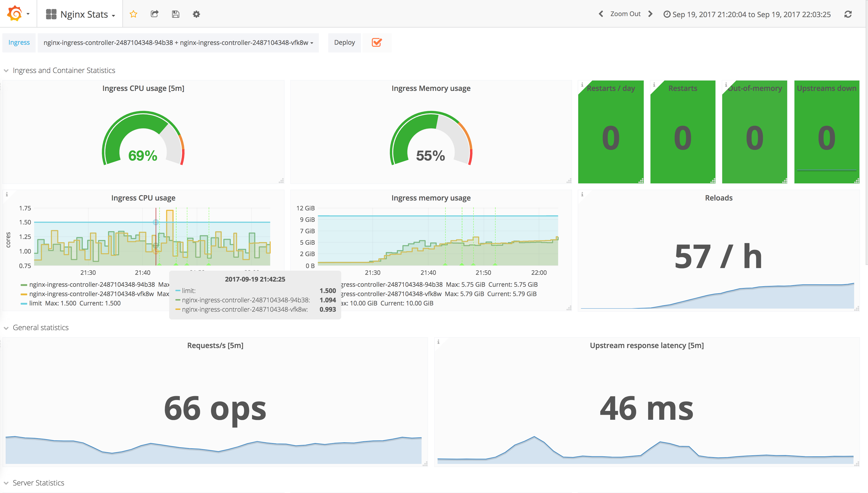Open the Nginx Stats dashboard dropdown
The width and height of the screenshot is (868, 493).
(x=81, y=14)
